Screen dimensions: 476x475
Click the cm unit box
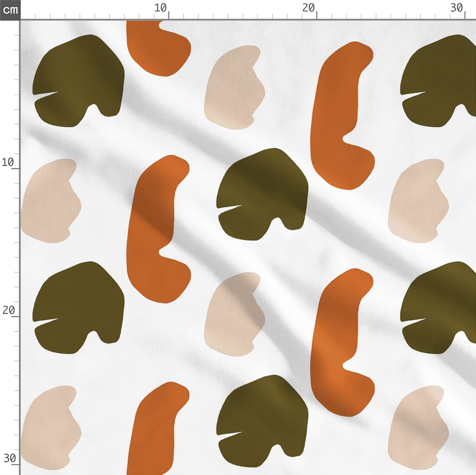coord(10,10)
